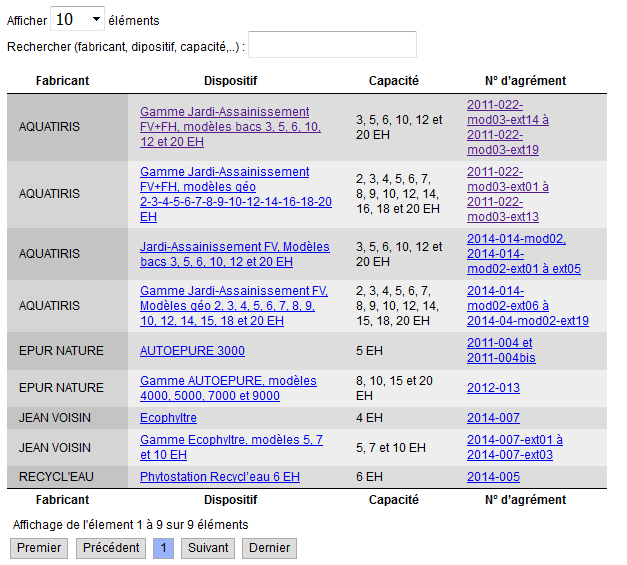Open agrément 2012-013 link

tap(493, 388)
